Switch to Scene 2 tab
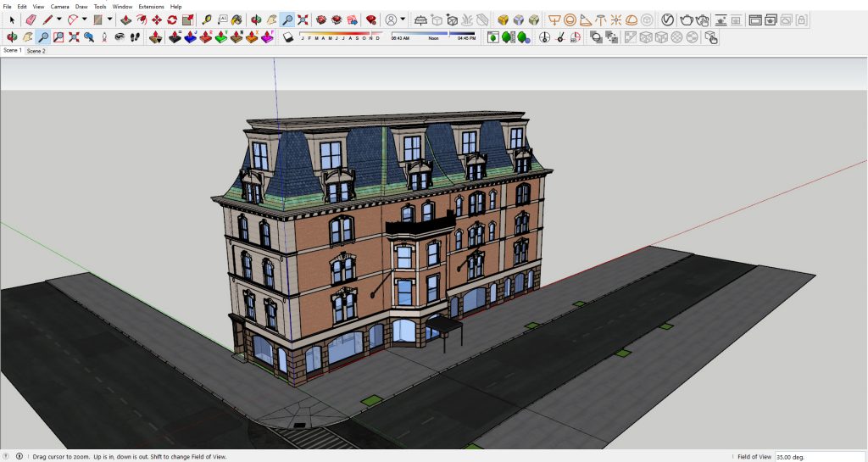This screenshot has height=462, width=868. (x=36, y=51)
